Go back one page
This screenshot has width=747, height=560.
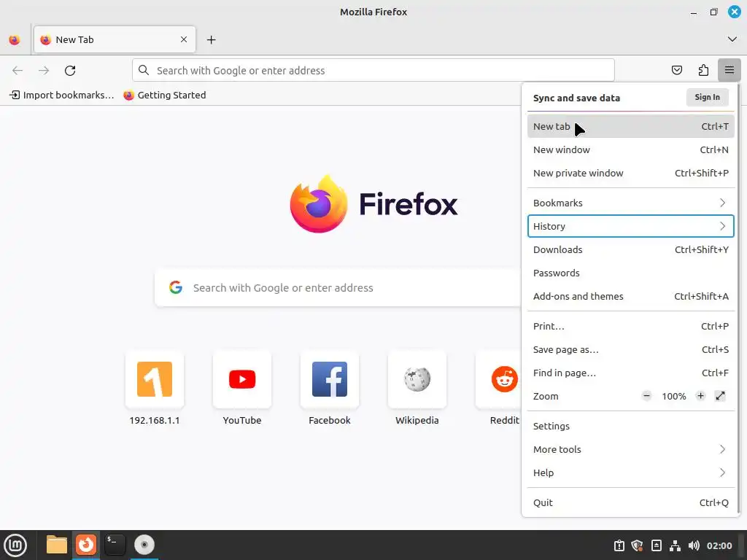(x=18, y=71)
